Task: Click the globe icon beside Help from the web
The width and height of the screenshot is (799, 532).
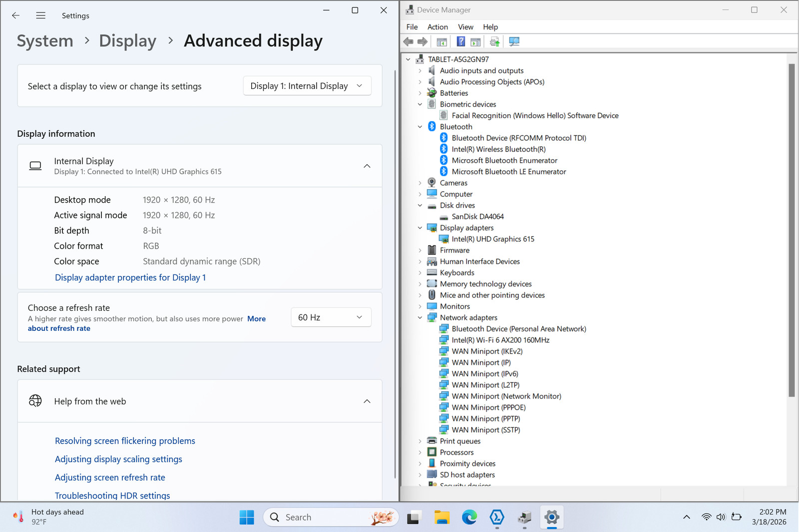Action: coord(35,401)
